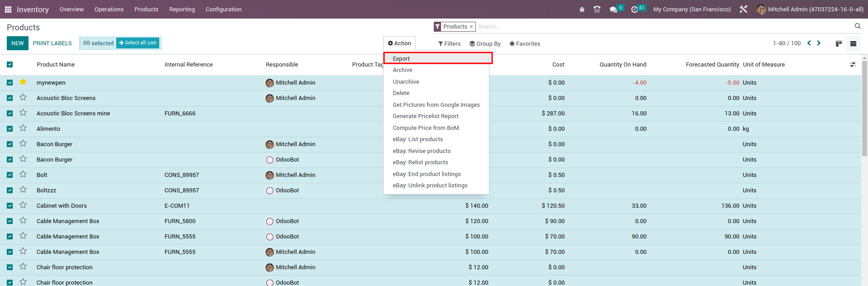The width and height of the screenshot is (868, 286).
Task: Select eBay: List products
Action: [436, 139]
